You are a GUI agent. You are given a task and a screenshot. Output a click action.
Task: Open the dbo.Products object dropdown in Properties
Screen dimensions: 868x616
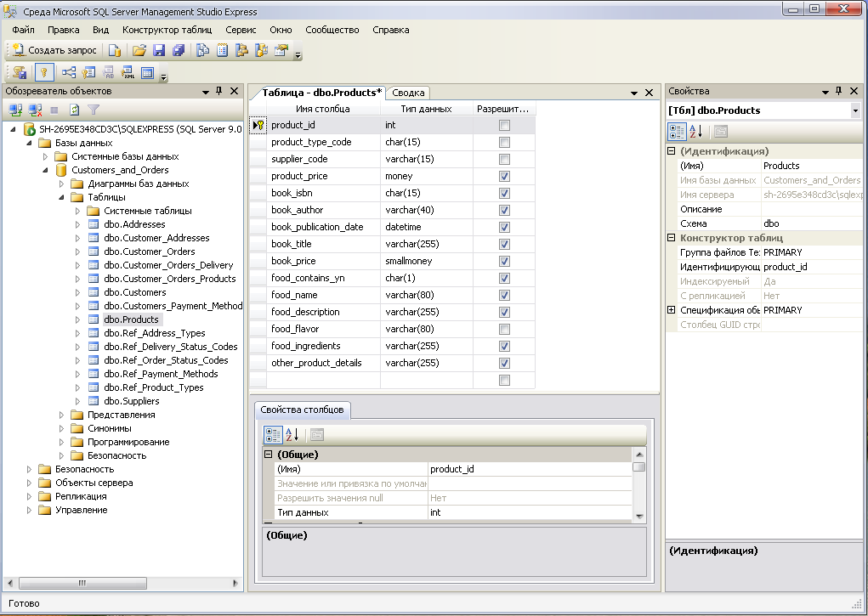coord(854,110)
